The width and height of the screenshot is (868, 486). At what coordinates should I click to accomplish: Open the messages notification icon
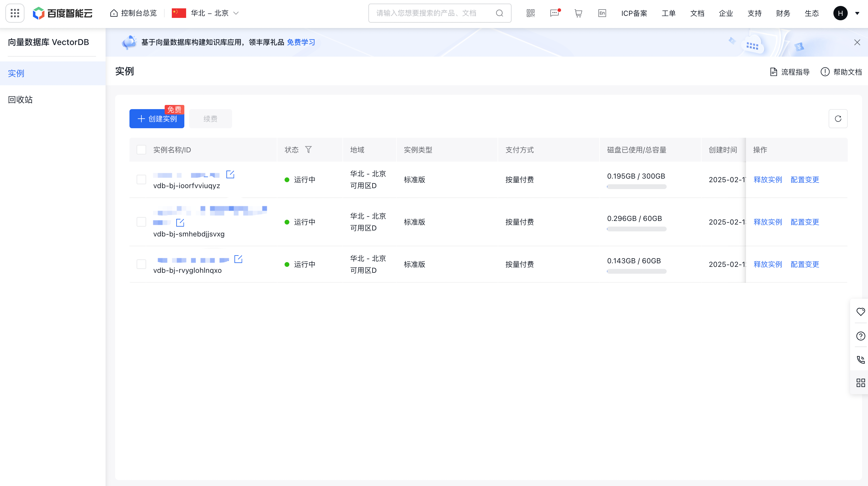point(555,13)
